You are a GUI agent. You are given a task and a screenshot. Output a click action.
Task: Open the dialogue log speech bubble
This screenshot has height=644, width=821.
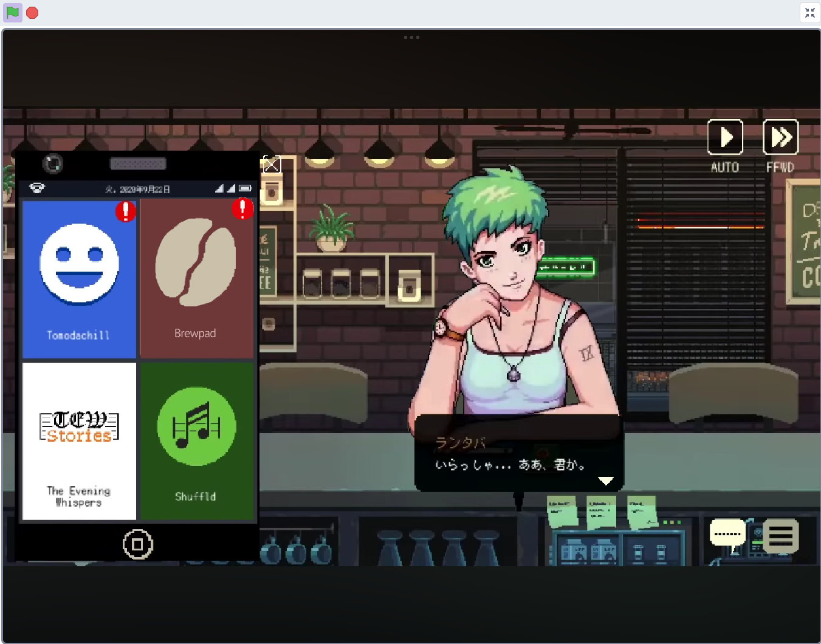tap(727, 534)
